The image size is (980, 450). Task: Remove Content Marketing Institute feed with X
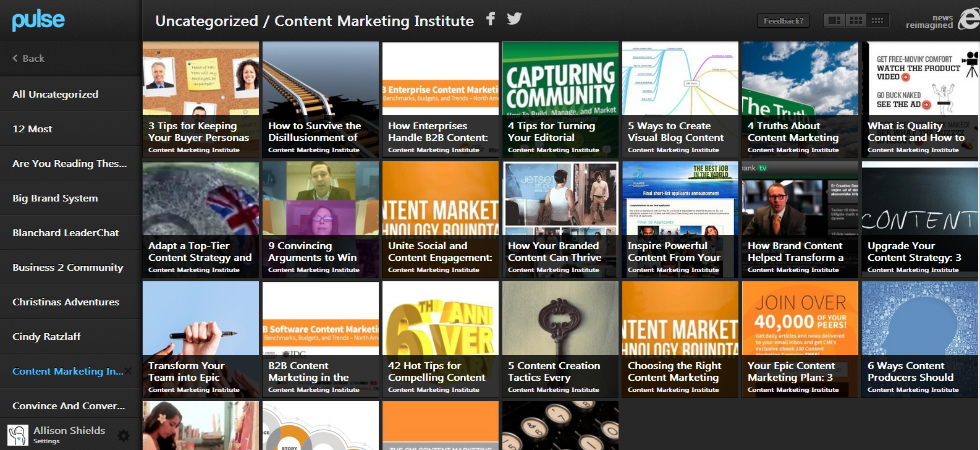point(128,371)
